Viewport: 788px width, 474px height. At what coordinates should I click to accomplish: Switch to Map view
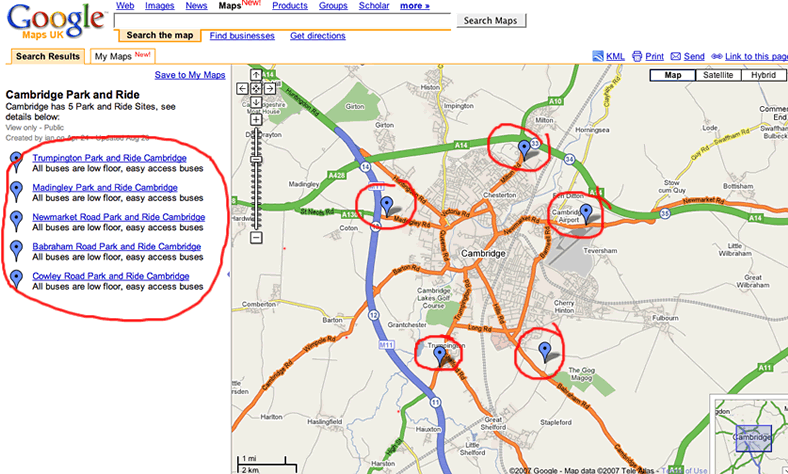pos(672,75)
